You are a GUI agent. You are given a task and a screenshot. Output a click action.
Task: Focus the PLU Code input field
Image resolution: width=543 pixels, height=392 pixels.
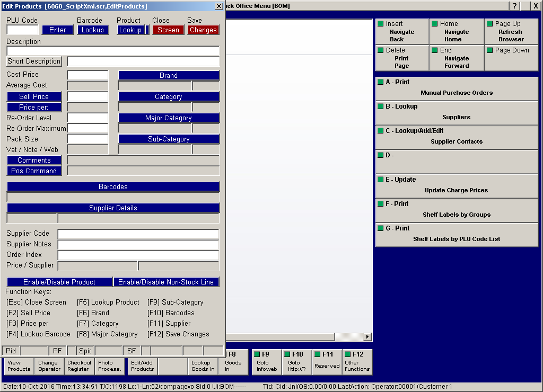(22, 30)
